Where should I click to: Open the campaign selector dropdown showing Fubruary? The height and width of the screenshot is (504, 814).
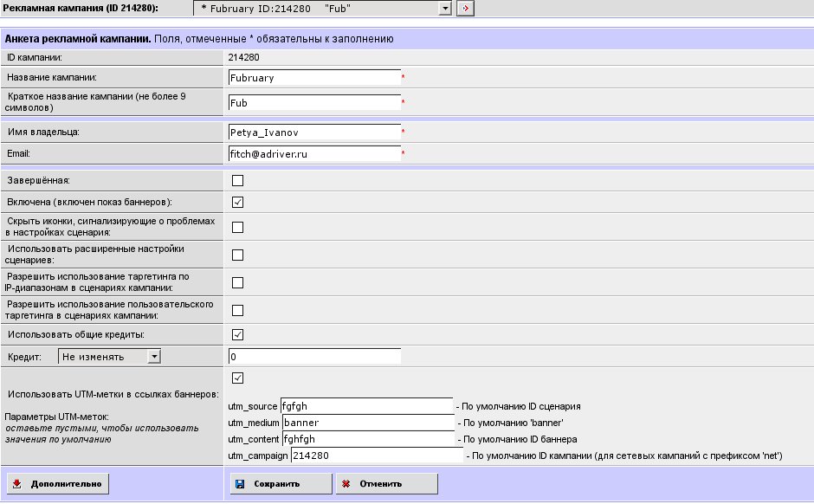[x=322, y=9]
